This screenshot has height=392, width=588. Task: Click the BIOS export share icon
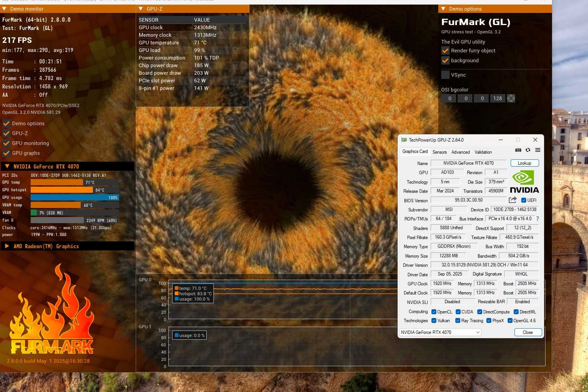point(513,200)
